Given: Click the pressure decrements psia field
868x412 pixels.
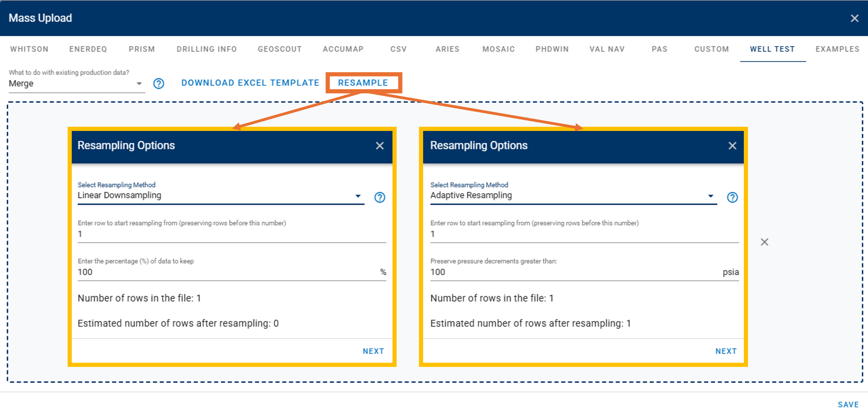Looking at the screenshot, I should (x=573, y=272).
